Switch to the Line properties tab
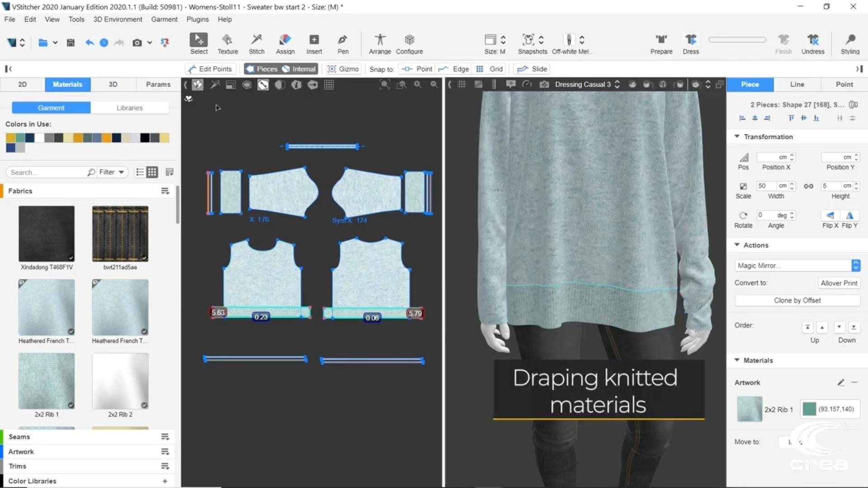 (797, 84)
